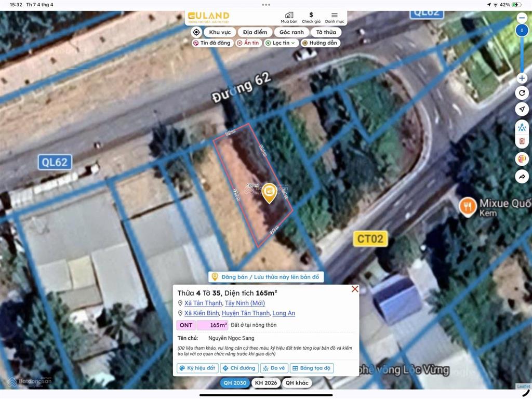Click the share arrow icon
The width and height of the screenshot is (532, 399).
(522, 177)
